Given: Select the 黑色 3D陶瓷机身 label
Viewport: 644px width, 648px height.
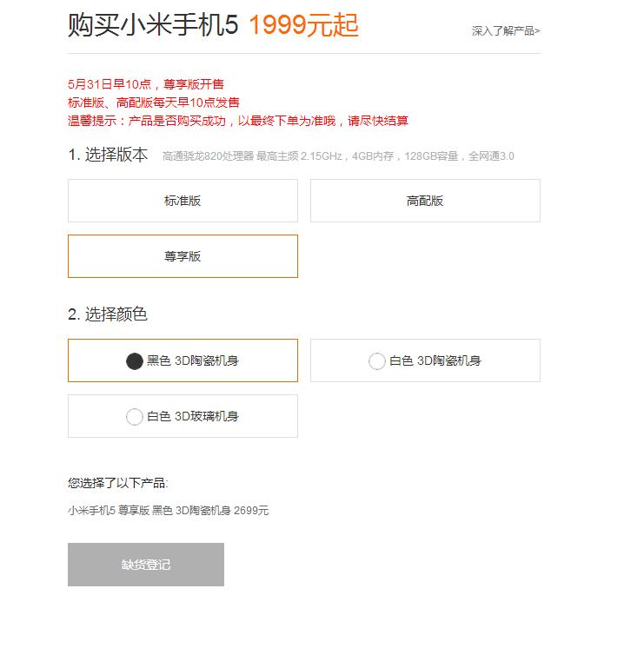Looking at the screenshot, I should [x=192, y=360].
